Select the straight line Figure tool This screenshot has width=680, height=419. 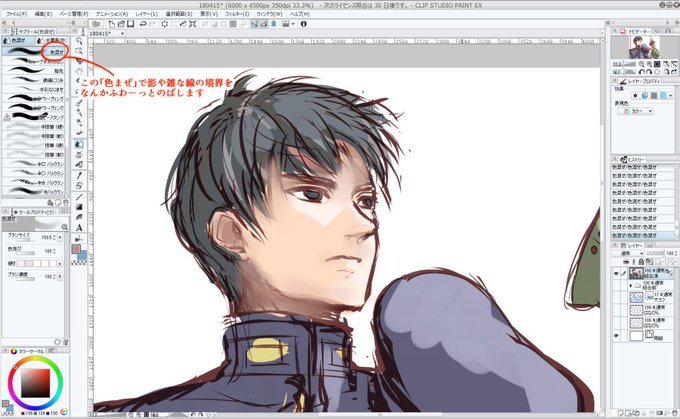tap(79, 196)
